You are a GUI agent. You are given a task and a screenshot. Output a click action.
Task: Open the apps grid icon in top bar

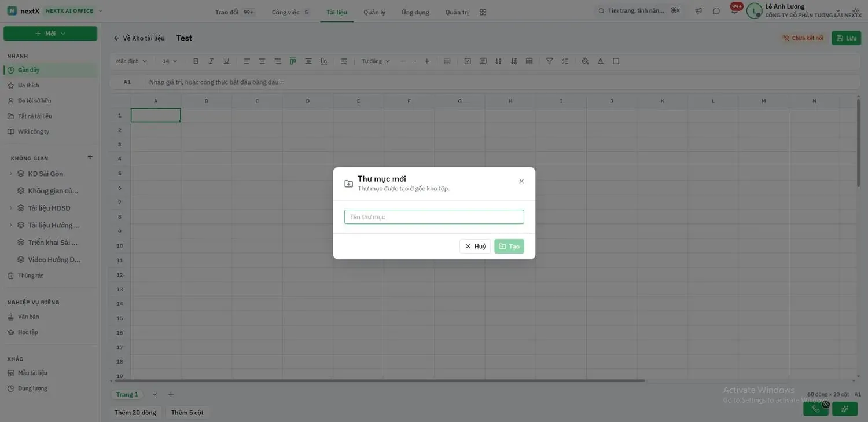(x=483, y=12)
